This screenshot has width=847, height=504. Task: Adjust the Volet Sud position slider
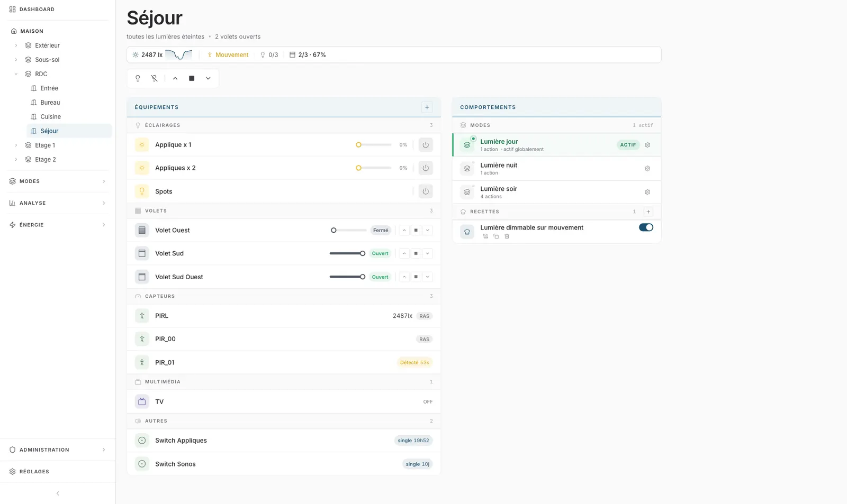[x=347, y=253]
